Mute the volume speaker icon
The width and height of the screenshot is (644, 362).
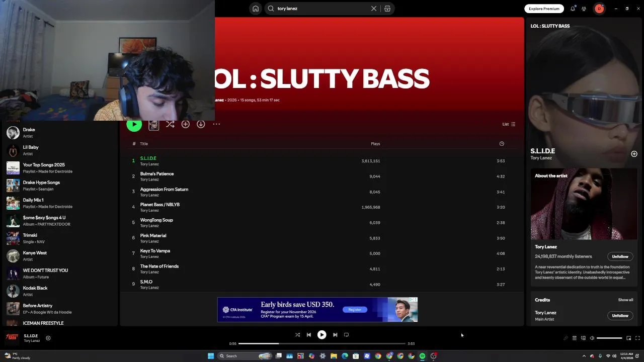[592, 338]
